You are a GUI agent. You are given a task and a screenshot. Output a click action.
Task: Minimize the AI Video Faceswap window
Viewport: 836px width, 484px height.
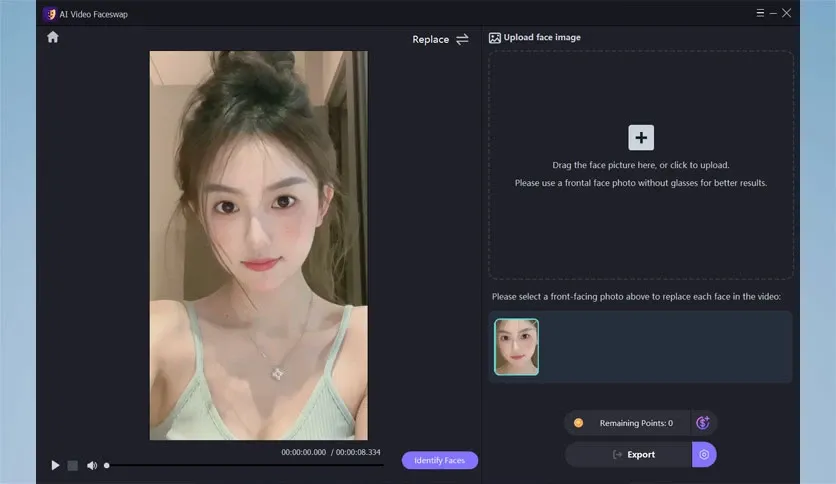click(x=773, y=13)
